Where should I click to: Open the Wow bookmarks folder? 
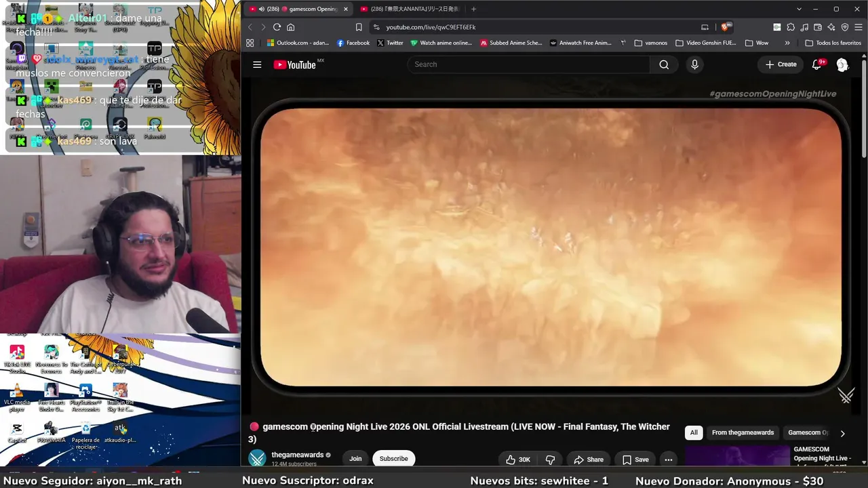click(757, 43)
